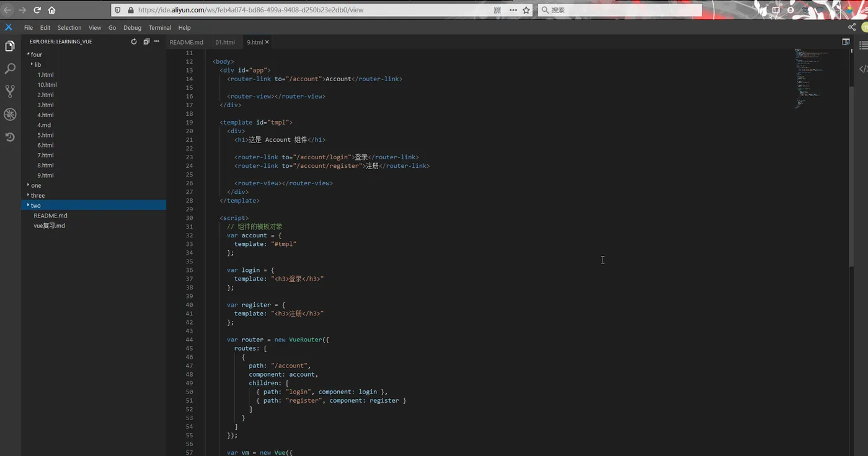This screenshot has height=456, width=868.
Task: Click the browser forward arrow
Action: click(x=22, y=10)
